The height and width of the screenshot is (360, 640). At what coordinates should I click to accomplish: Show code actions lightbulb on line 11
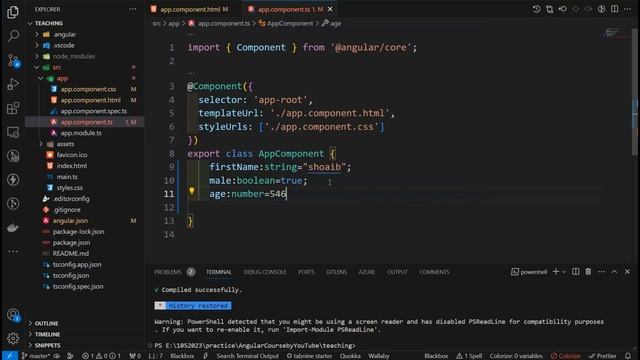tap(191, 190)
